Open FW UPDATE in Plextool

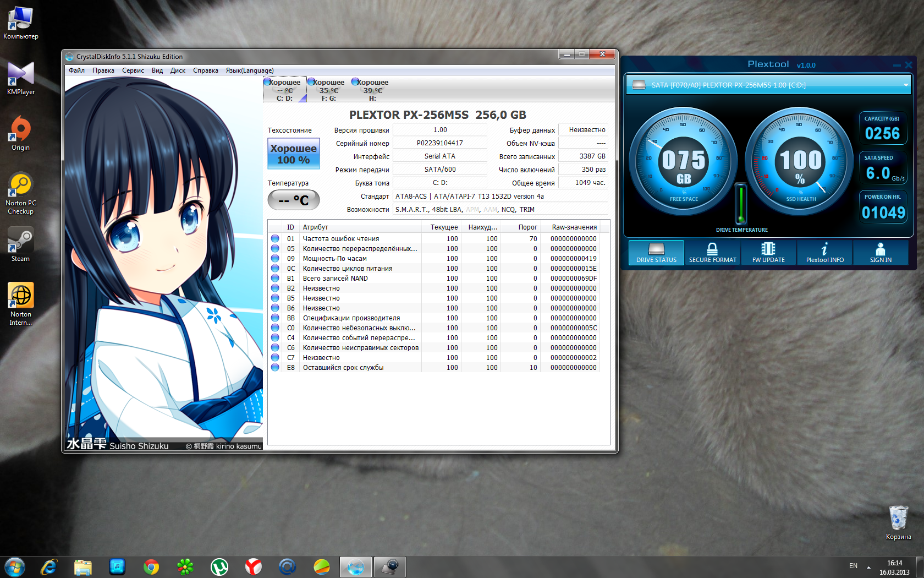pyautogui.click(x=768, y=253)
